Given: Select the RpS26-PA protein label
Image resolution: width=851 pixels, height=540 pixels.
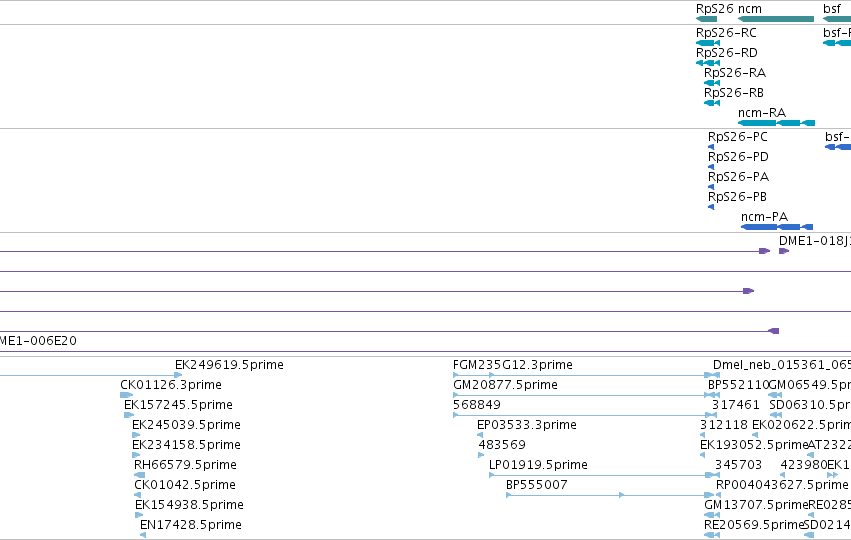Looking at the screenshot, I should point(738,177).
